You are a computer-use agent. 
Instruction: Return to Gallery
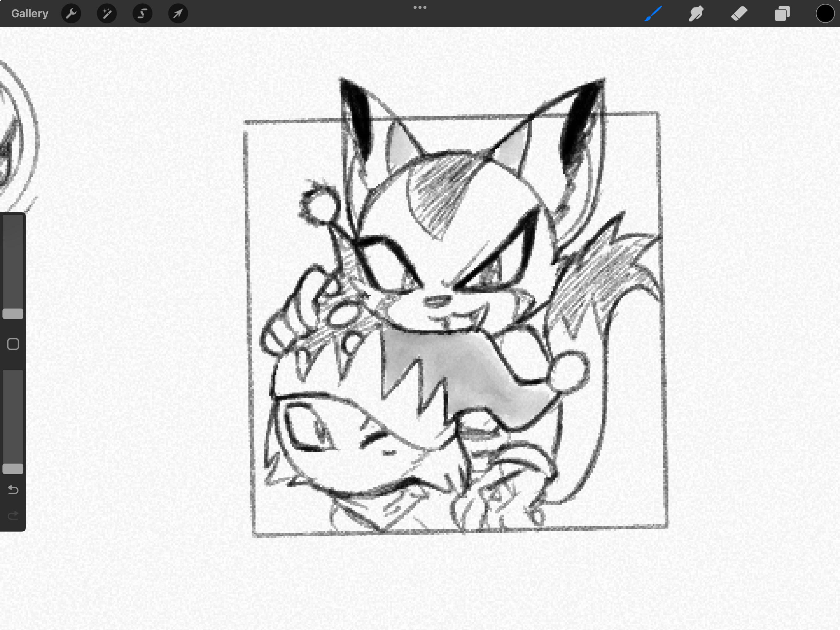tap(30, 14)
